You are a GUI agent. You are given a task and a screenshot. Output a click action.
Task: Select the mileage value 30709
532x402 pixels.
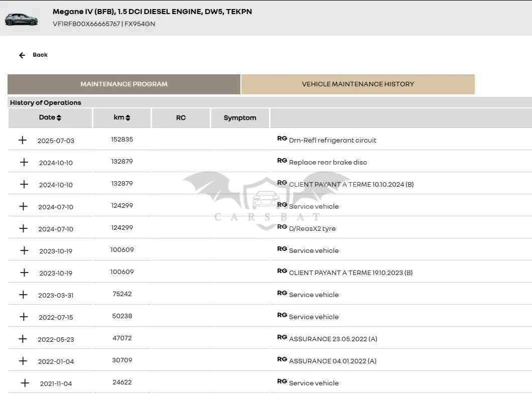point(122,360)
